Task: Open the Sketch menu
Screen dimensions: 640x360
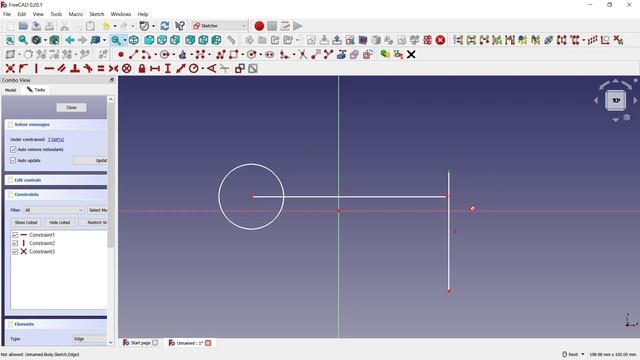Action: click(x=97, y=14)
